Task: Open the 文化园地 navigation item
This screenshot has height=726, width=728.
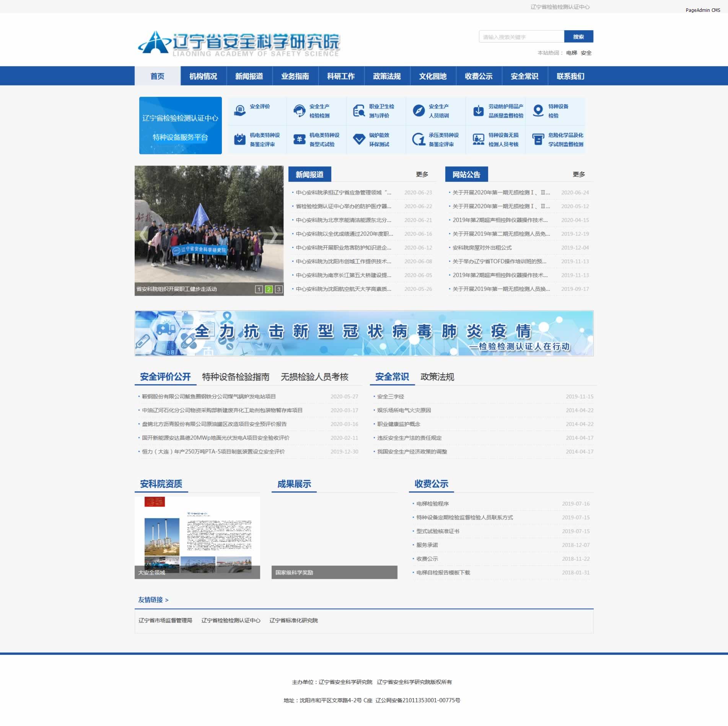Action: pyautogui.click(x=433, y=76)
